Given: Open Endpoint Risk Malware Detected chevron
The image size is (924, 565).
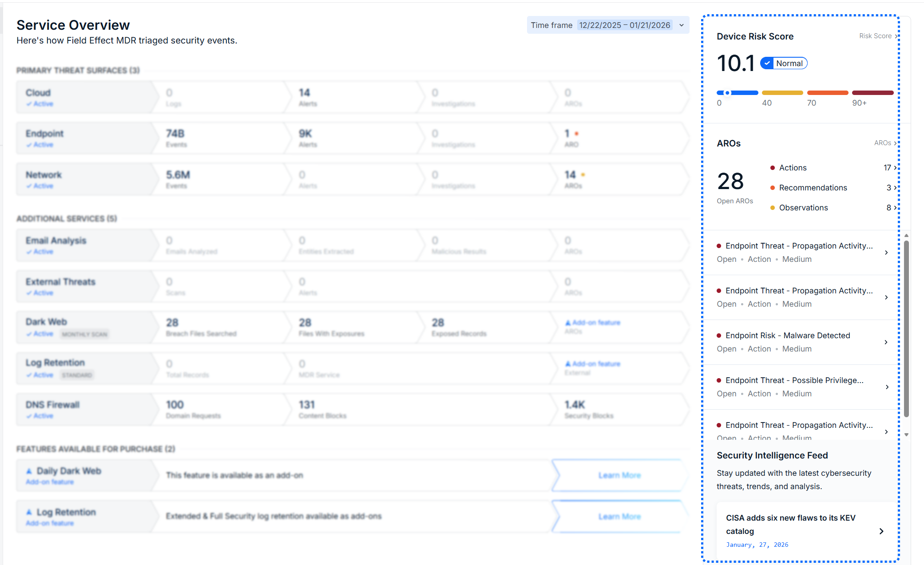Looking at the screenshot, I should pyautogui.click(x=886, y=342).
